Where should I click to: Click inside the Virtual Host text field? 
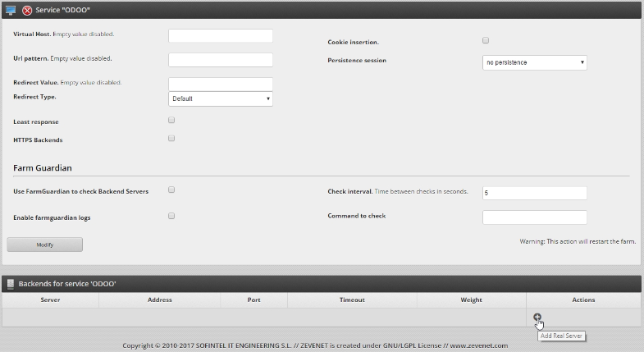coord(220,36)
